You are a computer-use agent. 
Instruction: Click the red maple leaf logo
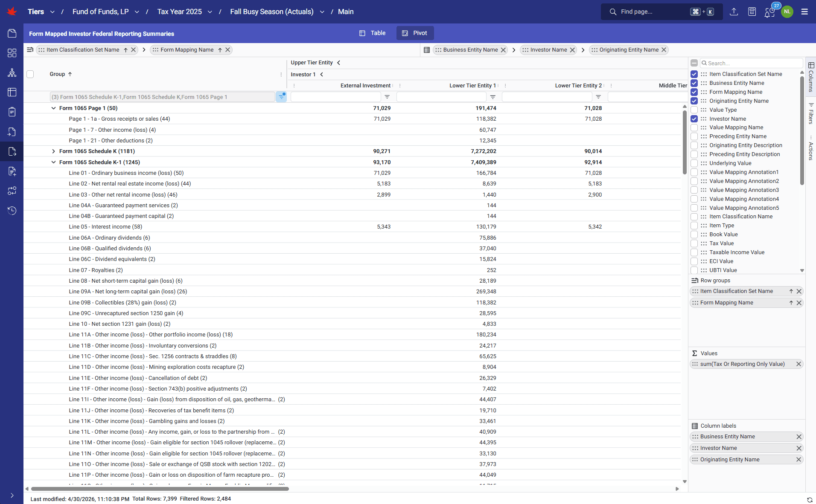point(12,12)
